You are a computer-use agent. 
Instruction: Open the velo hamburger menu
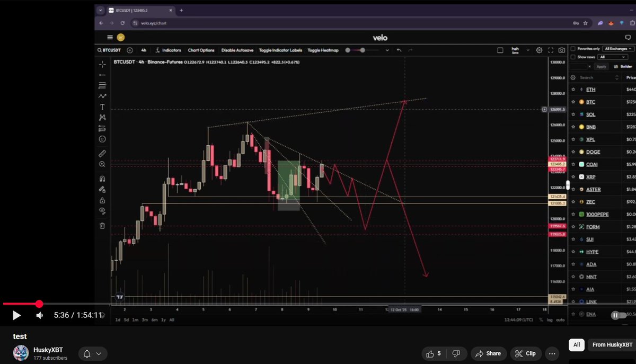coord(110,38)
